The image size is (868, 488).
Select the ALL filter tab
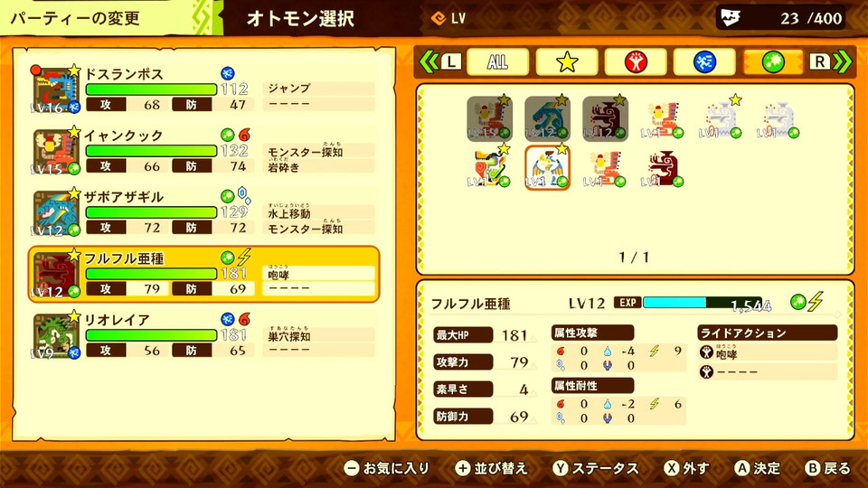[x=497, y=62]
